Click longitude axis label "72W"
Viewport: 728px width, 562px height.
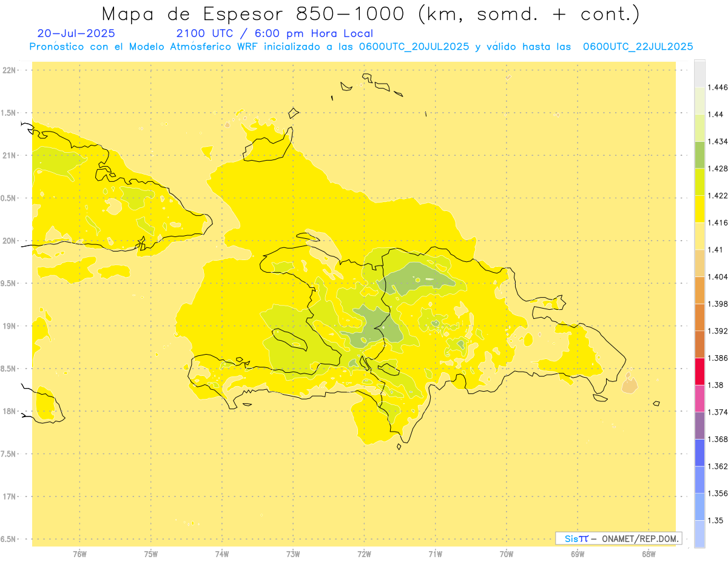coord(365,554)
